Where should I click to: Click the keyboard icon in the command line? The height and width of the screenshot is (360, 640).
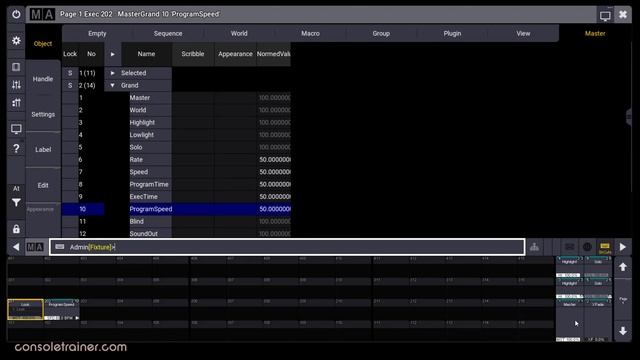click(60, 247)
